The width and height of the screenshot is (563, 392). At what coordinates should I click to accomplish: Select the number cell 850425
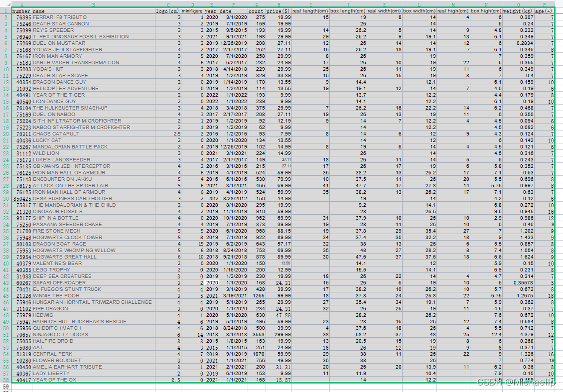pyautogui.click(x=21, y=199)
